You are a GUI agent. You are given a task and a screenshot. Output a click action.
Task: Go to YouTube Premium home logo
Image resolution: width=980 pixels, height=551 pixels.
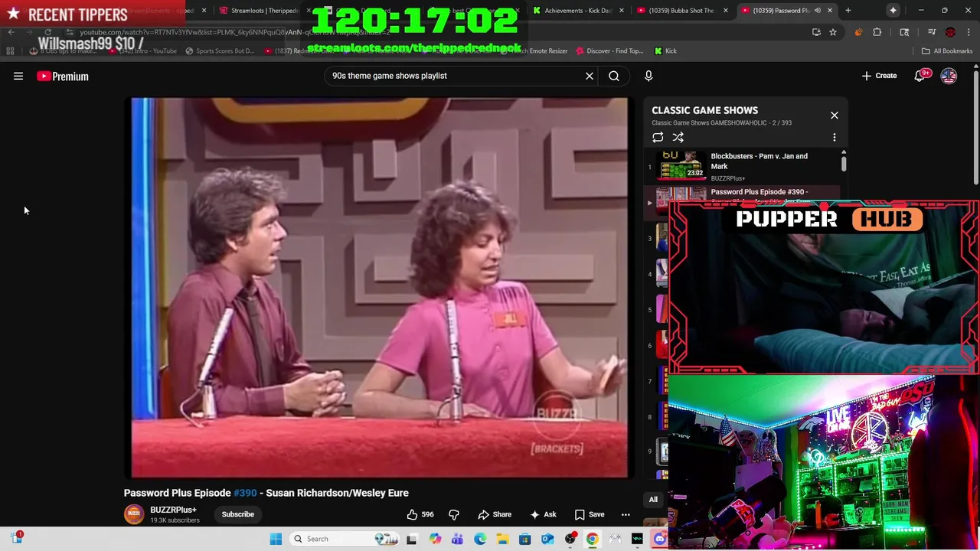[x=63, y=76]
